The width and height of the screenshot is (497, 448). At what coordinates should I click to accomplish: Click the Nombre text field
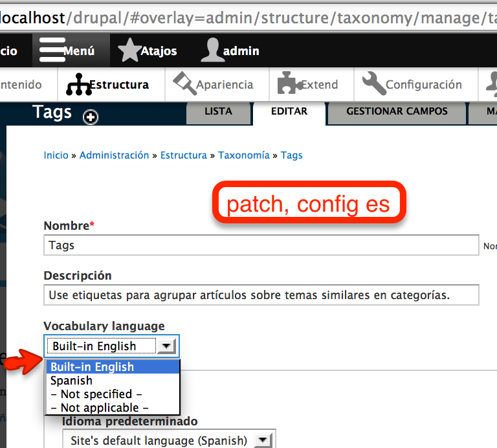pos(261,245)
